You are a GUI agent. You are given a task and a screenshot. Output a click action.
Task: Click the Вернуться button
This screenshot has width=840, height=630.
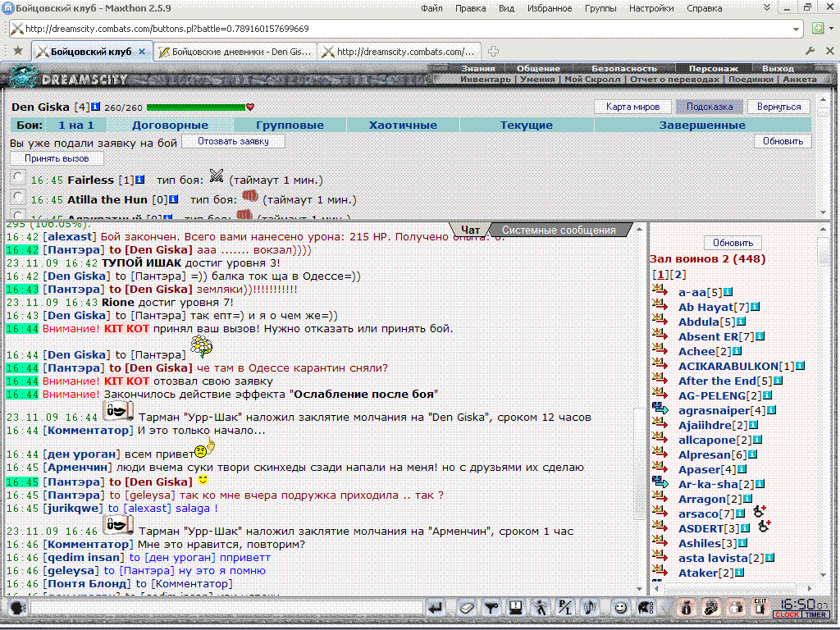779,107
